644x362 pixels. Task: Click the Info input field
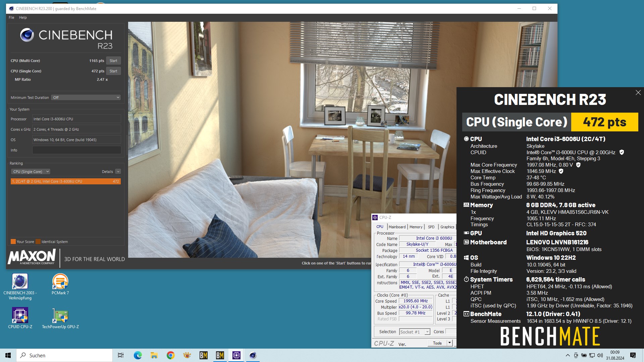[76, 150]
